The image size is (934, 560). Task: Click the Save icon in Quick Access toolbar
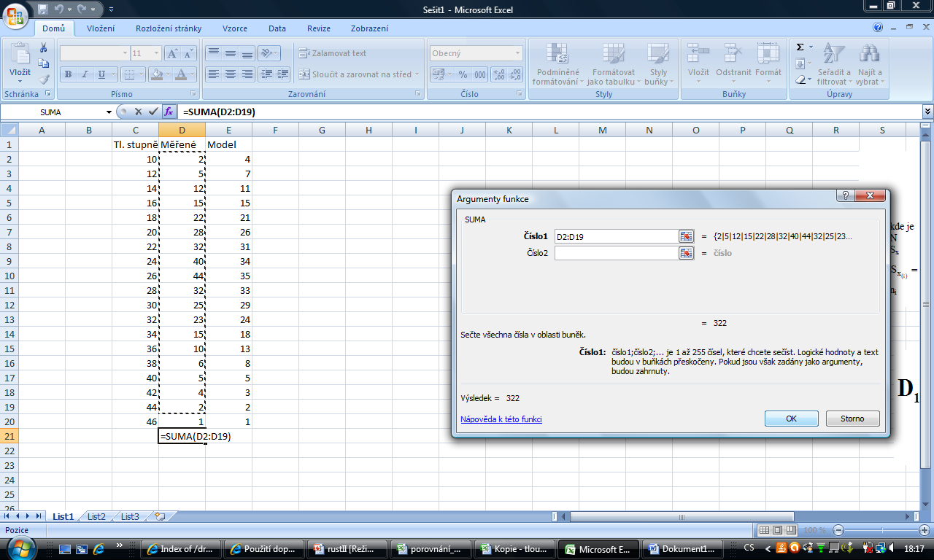click(42, 9)
